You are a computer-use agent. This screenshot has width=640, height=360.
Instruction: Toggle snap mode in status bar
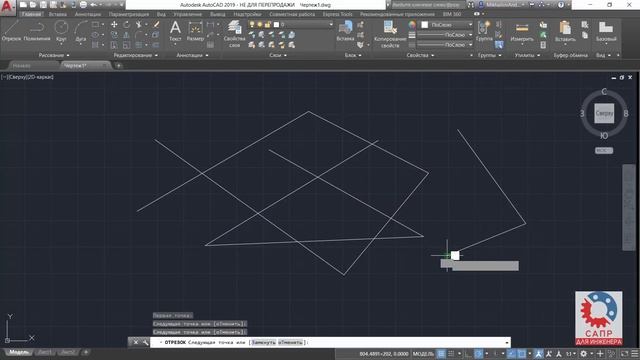(x=451, y=353)
